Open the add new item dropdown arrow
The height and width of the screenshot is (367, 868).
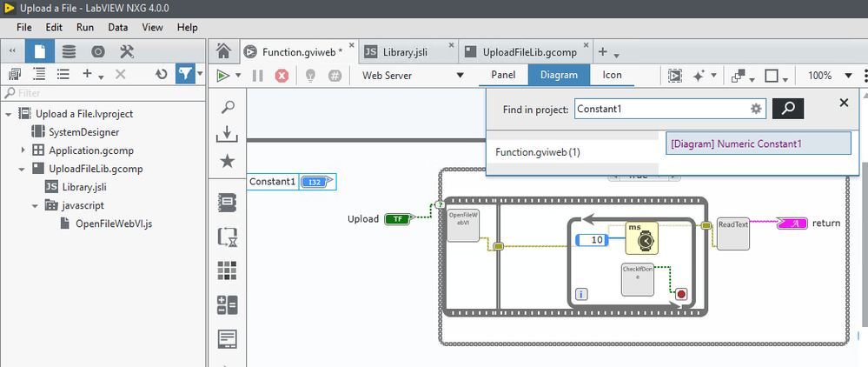click(x=101, y=77)
